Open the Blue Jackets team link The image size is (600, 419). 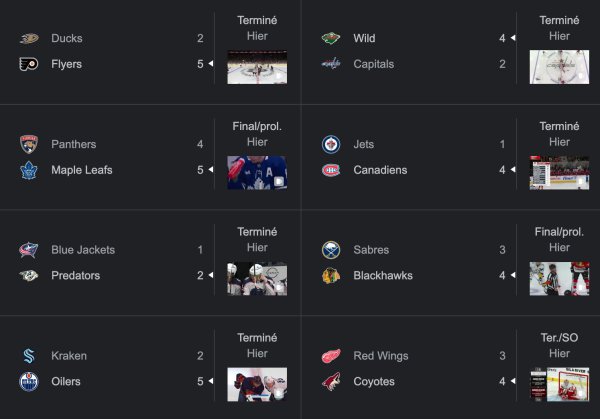pos(83,250)
